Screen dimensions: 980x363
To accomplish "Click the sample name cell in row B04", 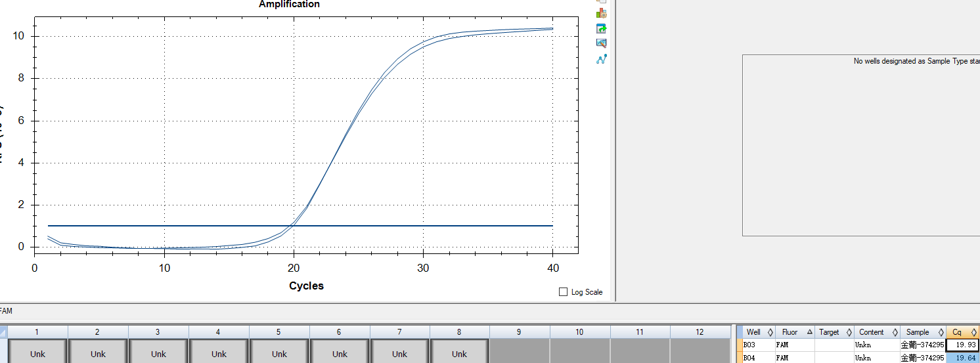I will (x=922, y=358).
